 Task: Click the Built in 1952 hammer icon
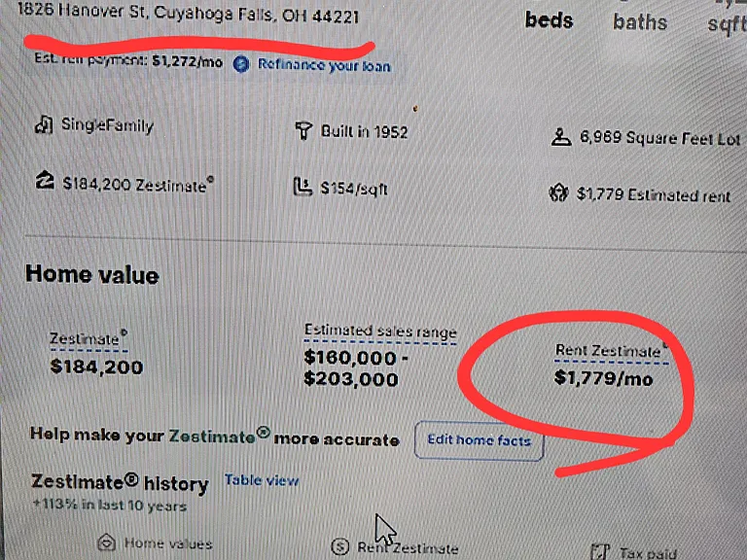coord(303,130)
